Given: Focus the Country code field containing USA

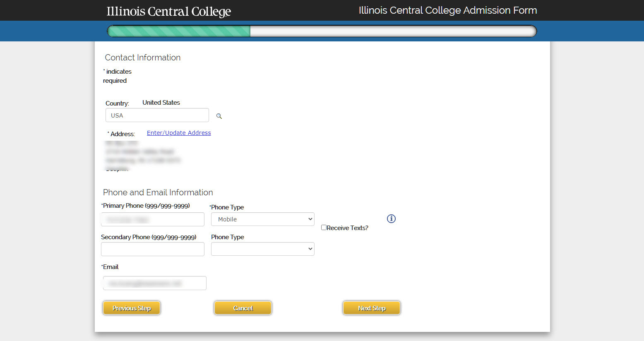Looking at the screenshot, I should [x=157, y=115].
